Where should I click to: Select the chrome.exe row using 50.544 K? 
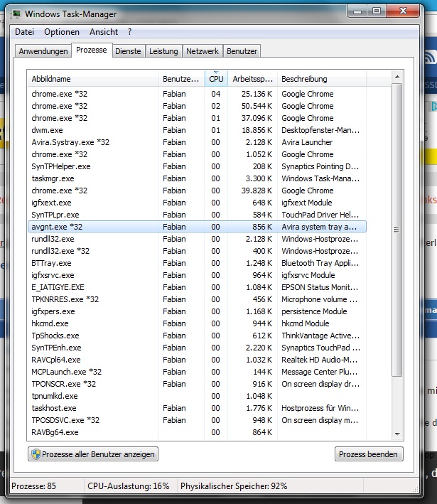click(x=197, y=106)
